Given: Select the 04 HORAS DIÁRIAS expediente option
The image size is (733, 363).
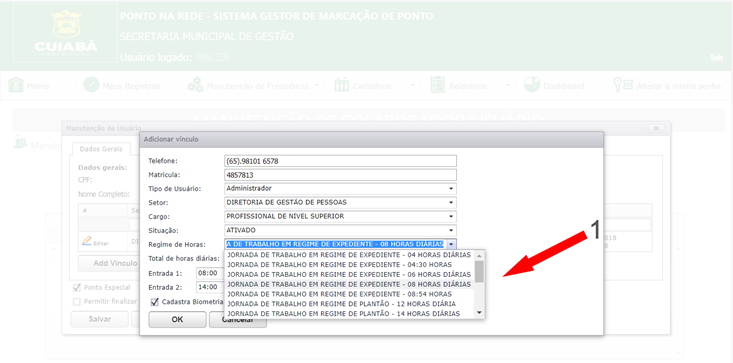Looking at the screenshot, I should pos(349,255).
